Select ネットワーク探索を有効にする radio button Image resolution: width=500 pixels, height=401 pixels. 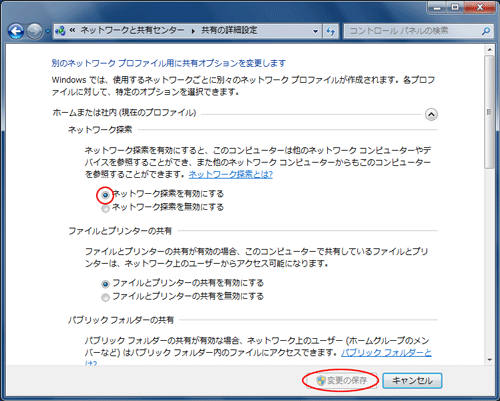pyautogui.click(x=105, y=195)
